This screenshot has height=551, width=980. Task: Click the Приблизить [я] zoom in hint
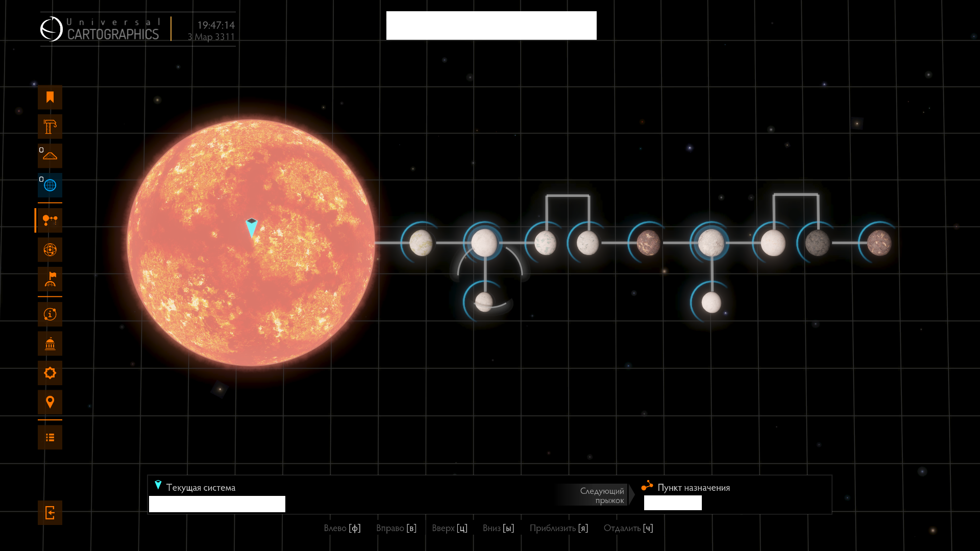point(558,528)
